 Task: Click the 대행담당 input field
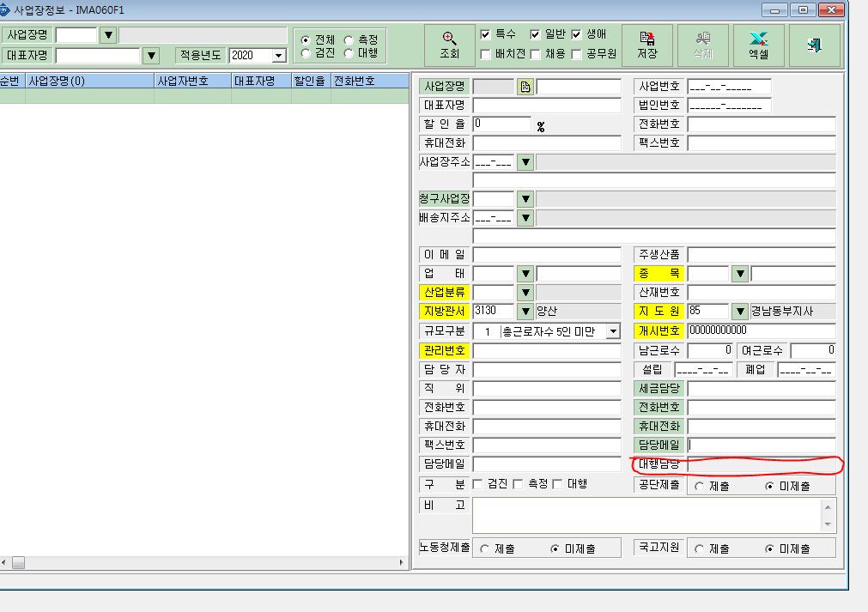point(762,464)
